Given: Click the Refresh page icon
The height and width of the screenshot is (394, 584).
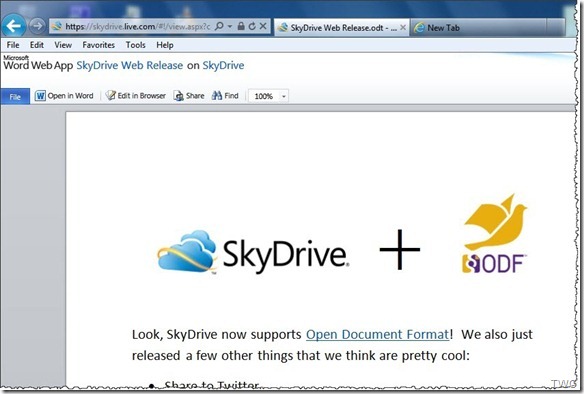Looking at the screenshot, I should (252, 26).
